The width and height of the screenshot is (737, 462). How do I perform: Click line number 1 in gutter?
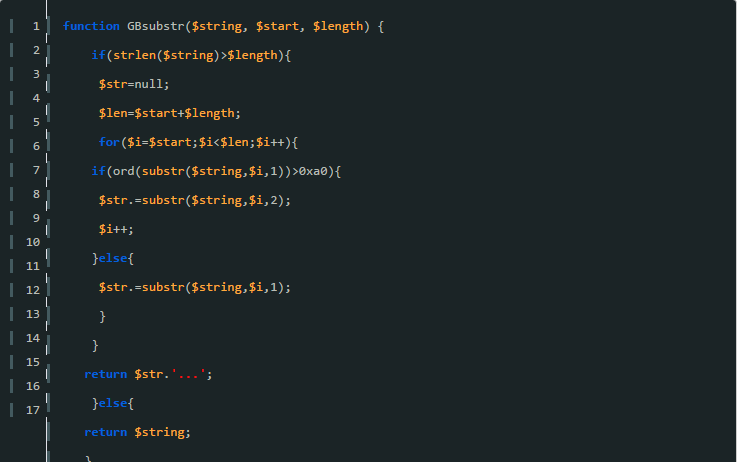(x=36, y=26)
